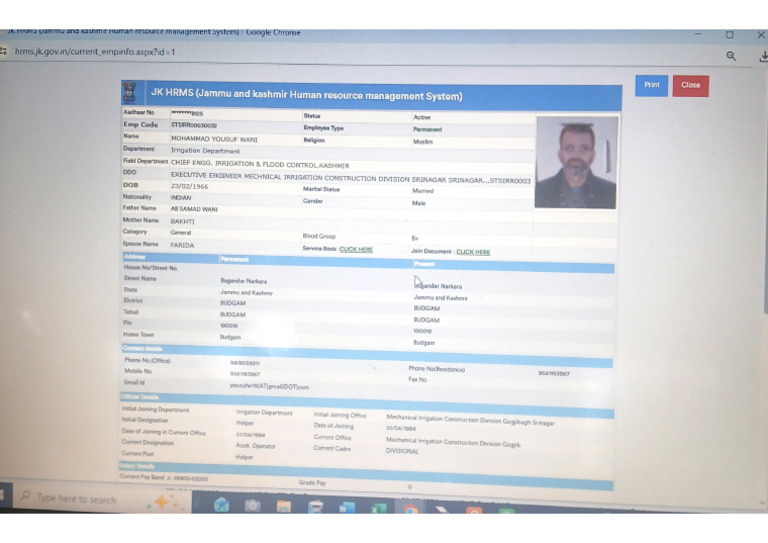Click the download icon in browser toolbar
768x543 pixels.
763,57
